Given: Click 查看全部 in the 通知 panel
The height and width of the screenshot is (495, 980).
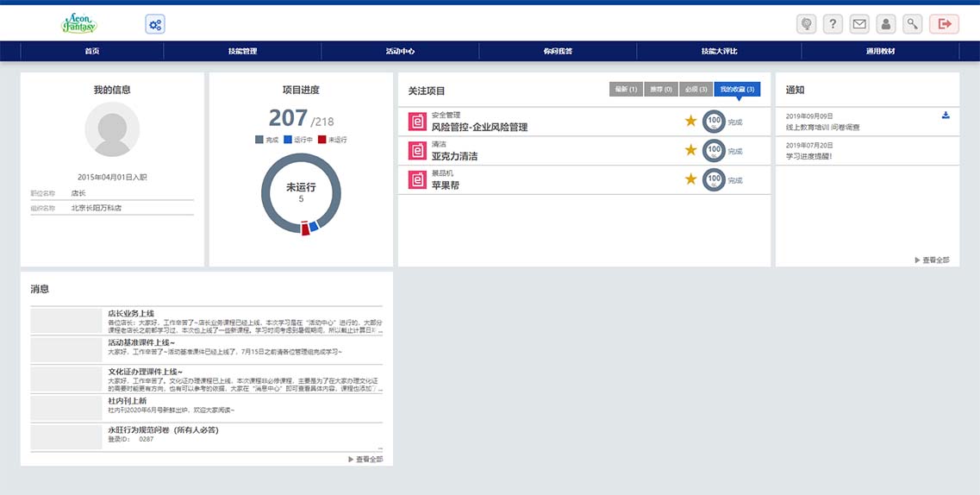Looking at the screenshot, I should (932, 260).
